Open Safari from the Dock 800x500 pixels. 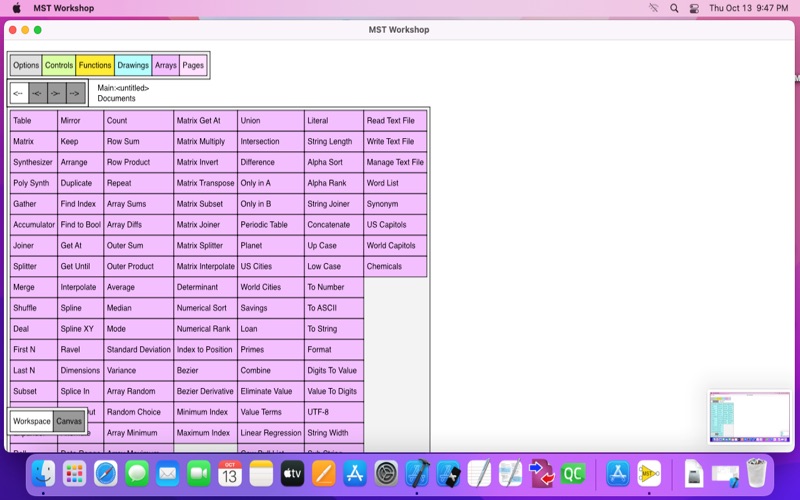[105, 473]
